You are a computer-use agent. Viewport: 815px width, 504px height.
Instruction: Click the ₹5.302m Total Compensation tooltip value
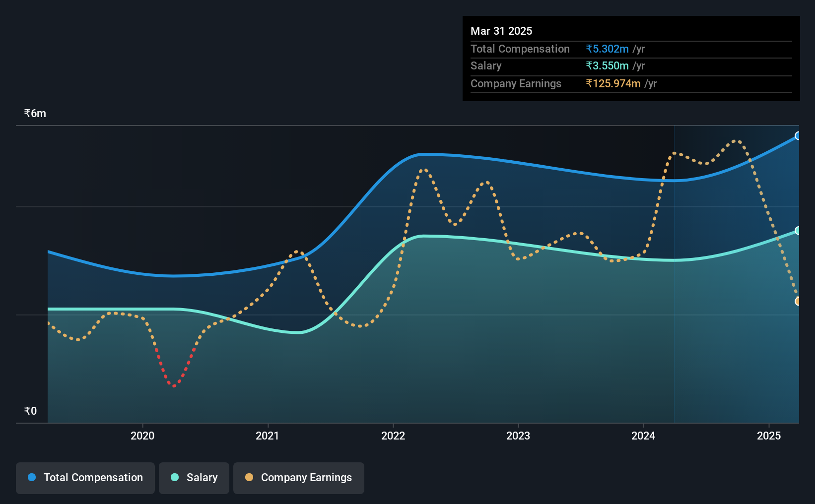coord(607,49)
